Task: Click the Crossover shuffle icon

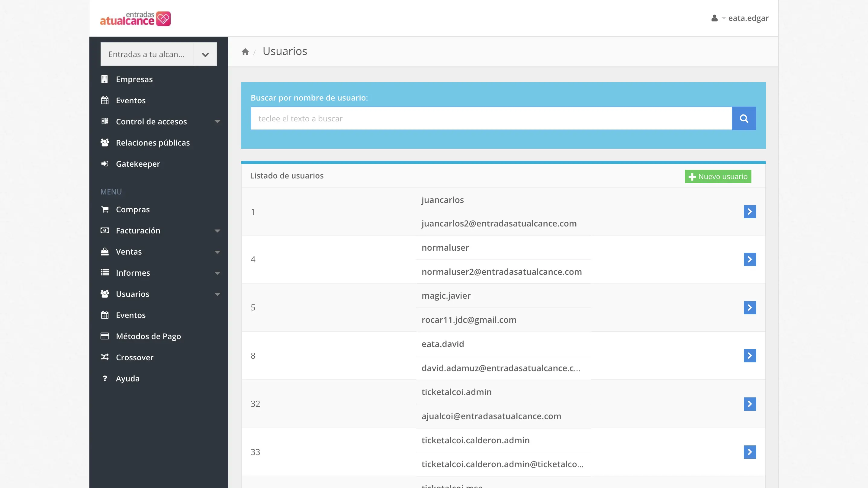Action: coord(104,357)
